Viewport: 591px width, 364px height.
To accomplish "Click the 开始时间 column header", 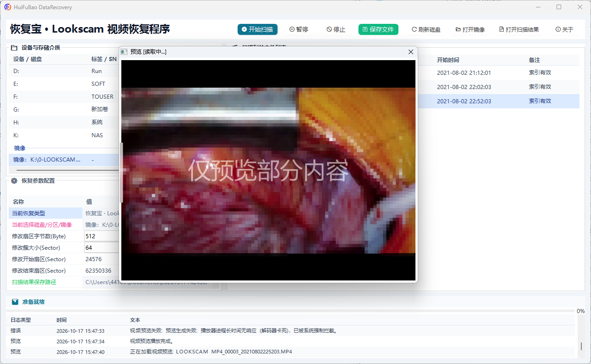I will click(x=448, y=60).
